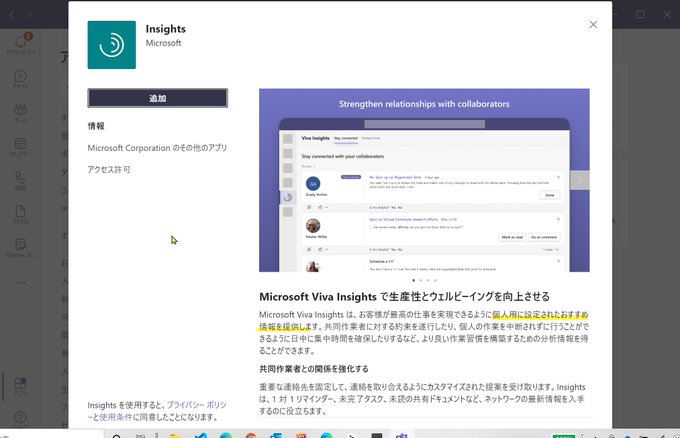
Task: Open the 情報 section
Action: click(x=96, y=126)
